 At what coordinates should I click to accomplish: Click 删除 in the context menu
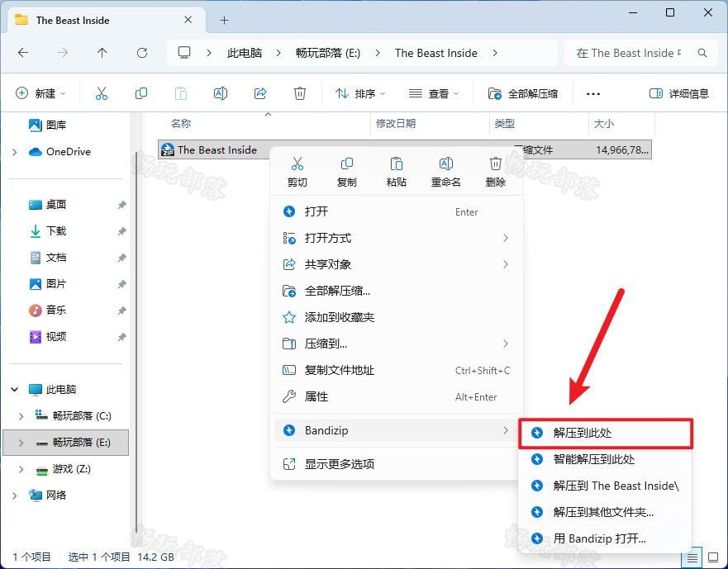click(x=496, y=172)
